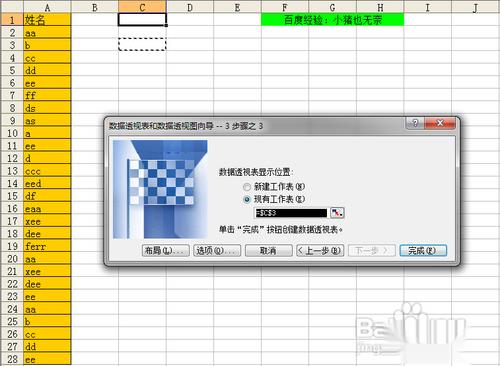This screenshot has width=500, height=366.
Task: Click the green 百度经验 merged cell
Action: click(332, 20)
